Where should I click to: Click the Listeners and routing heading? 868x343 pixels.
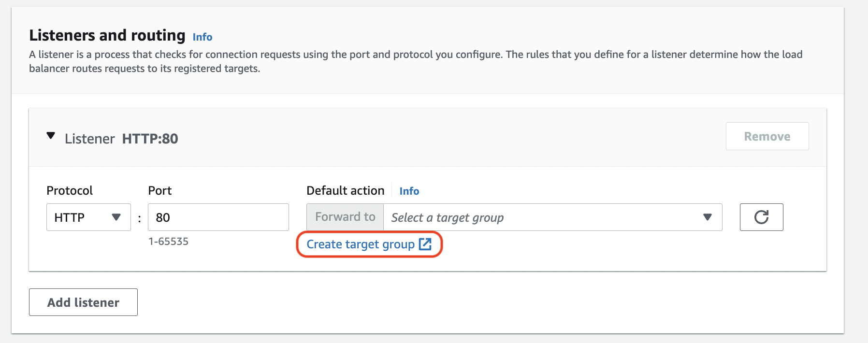point(107,35)
